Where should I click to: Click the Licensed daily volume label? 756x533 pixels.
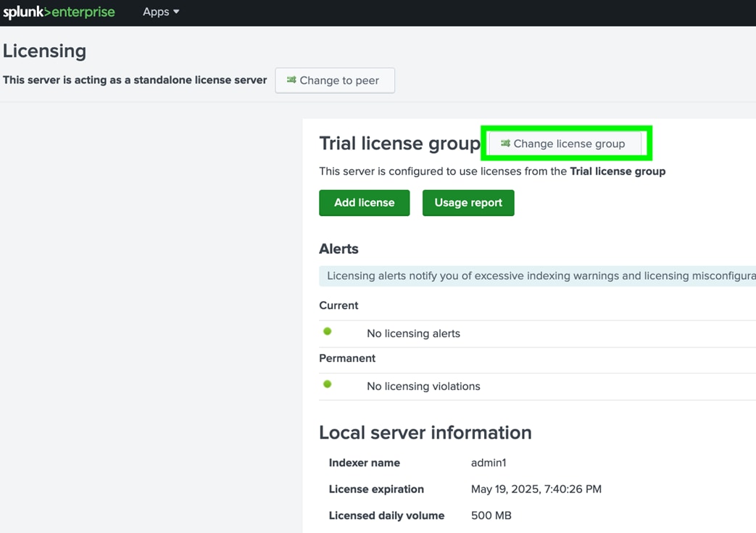(x=386, y=516)
